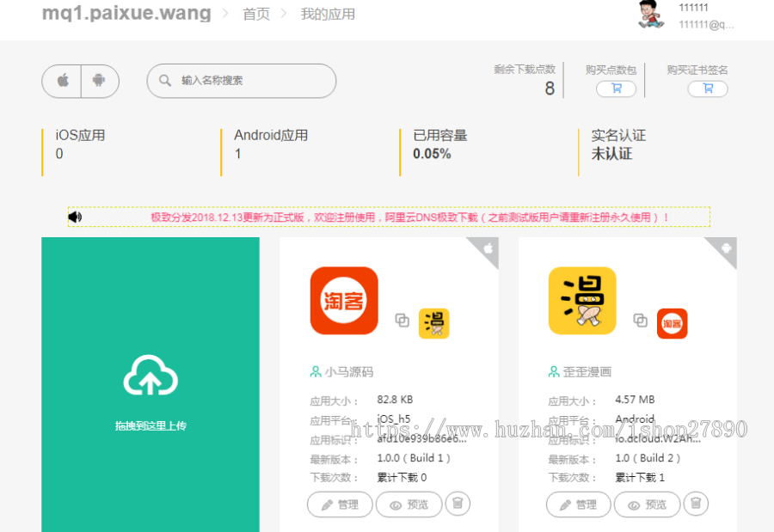Open 管理 for the 小马源码 app
The height and width of the screenshot is (532, 774).
point(340,504)
